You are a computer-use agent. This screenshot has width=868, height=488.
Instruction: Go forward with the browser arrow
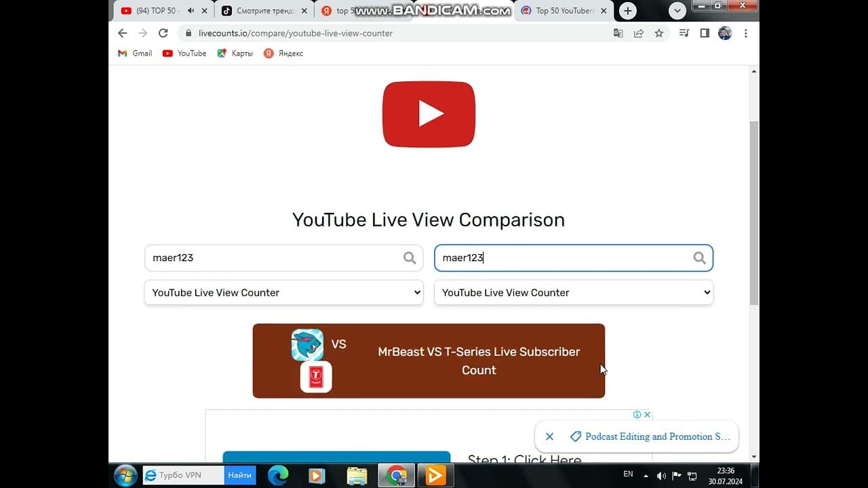[x=142, y=33]
